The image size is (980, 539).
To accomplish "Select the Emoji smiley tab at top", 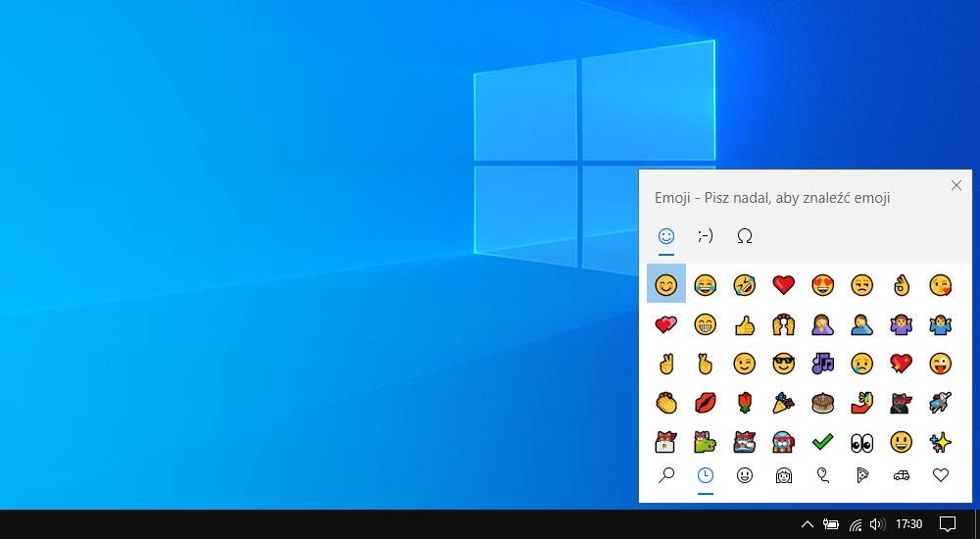I will pos(666,236).
